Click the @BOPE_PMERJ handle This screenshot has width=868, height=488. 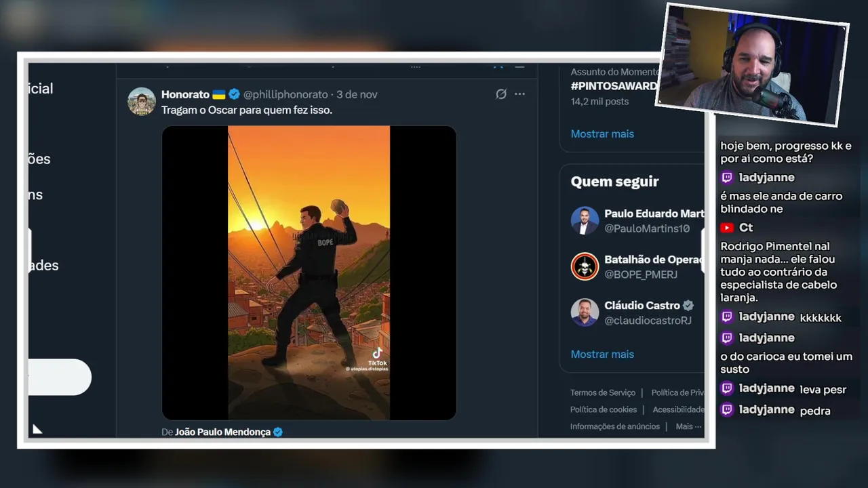[x=641, y=274]
